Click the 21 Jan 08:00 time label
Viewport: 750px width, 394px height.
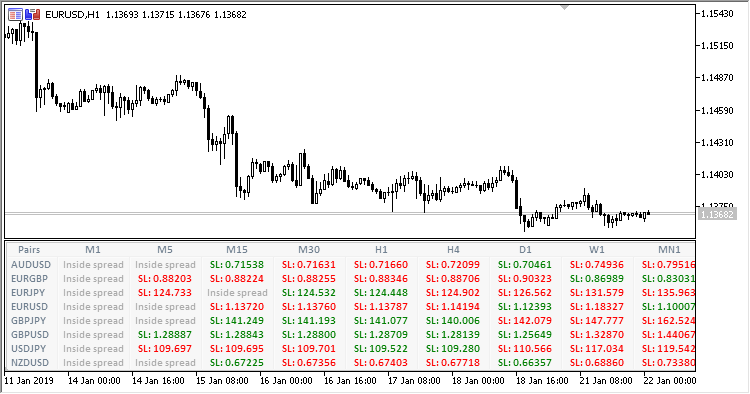coord(606,381)
